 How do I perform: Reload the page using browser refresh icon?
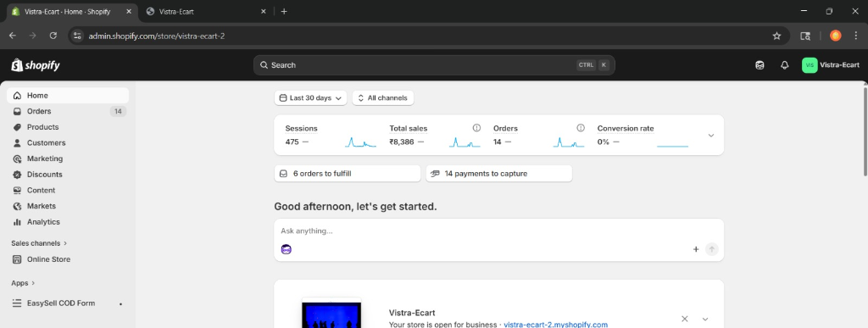point(53,36)
